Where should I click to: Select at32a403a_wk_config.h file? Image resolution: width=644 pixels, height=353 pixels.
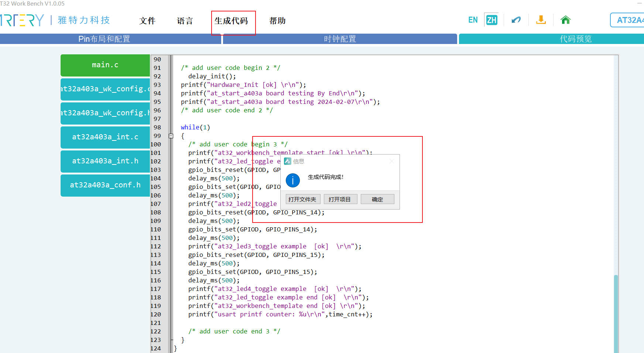click(105, 113)
